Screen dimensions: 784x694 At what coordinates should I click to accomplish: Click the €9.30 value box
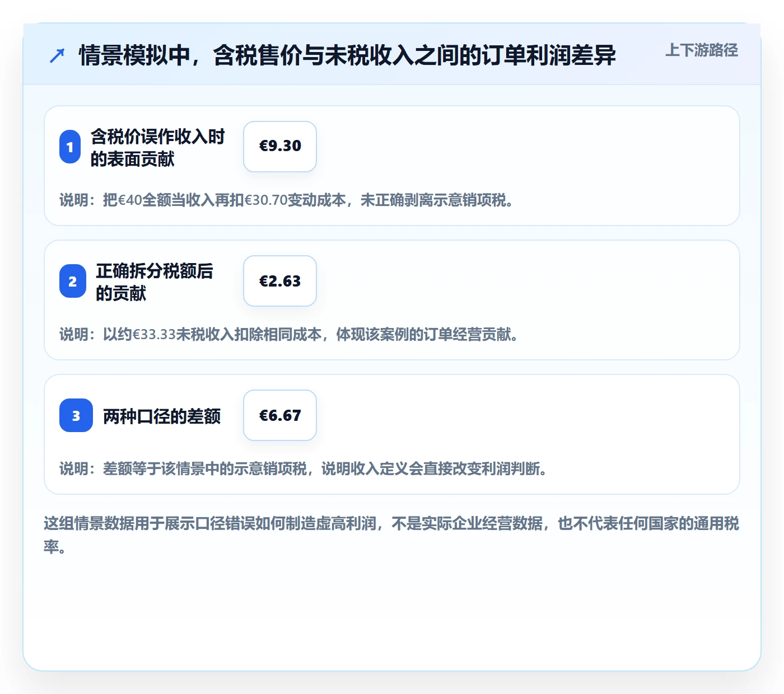pos(280,147)
